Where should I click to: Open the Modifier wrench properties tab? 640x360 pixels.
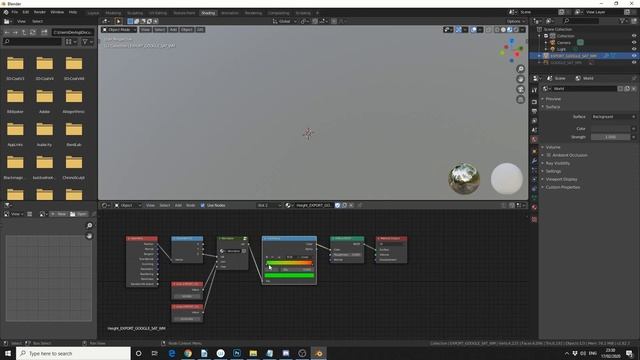[534, 161]
